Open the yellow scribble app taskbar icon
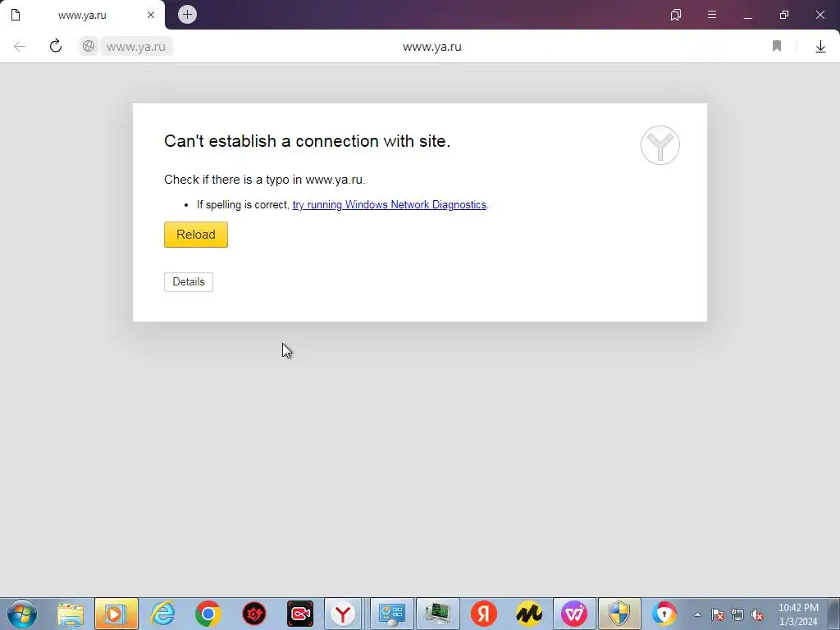The height and width of the screenshot is (630, 840). click(529, 614)
